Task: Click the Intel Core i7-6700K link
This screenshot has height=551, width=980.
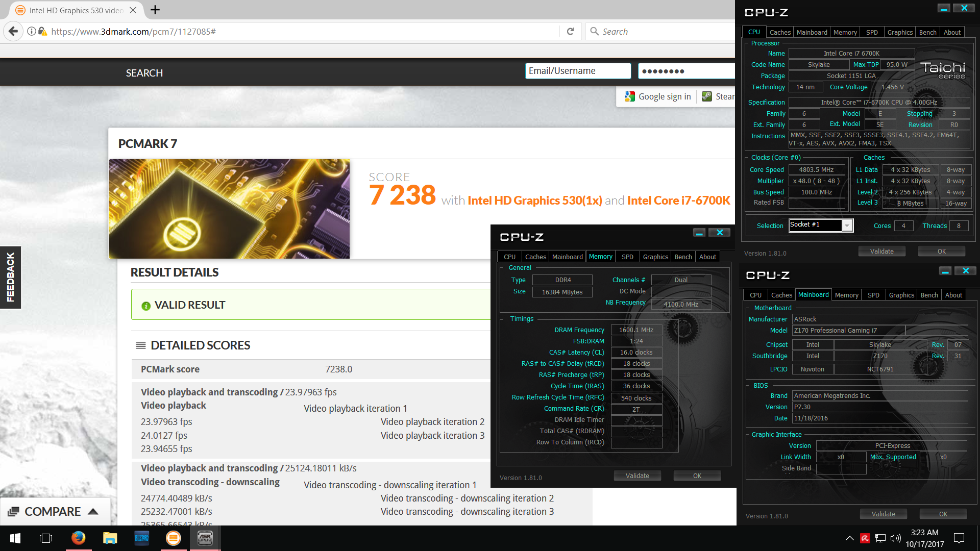Action: (x=679, y=201)
